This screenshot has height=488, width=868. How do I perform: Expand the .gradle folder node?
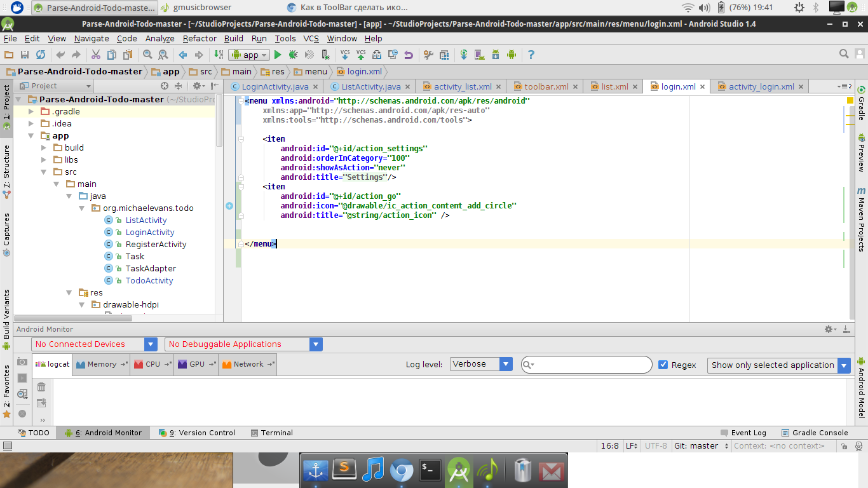[x=32, y=111]
